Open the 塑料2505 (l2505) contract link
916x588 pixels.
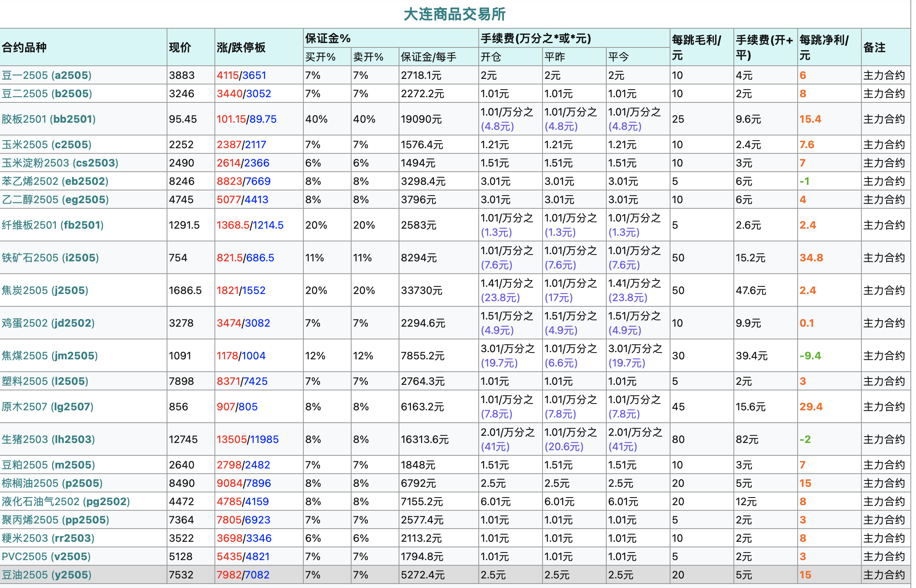pyautogui.click(x=45, y=381)
